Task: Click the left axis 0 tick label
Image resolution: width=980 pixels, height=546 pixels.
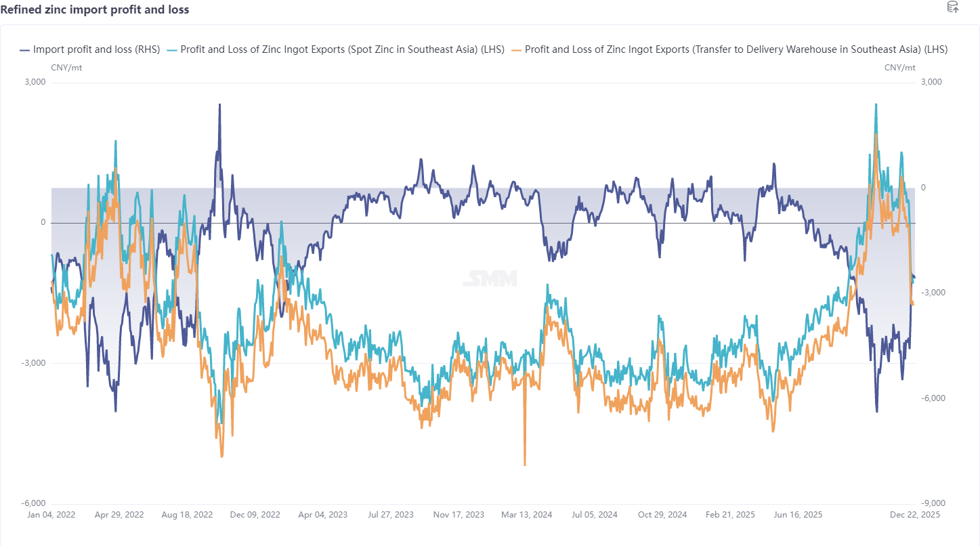Action: (42, 223)
